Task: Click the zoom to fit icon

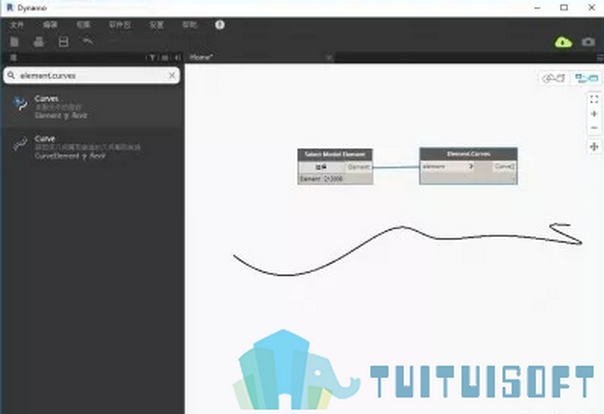Action: click(x=594, y=99)
